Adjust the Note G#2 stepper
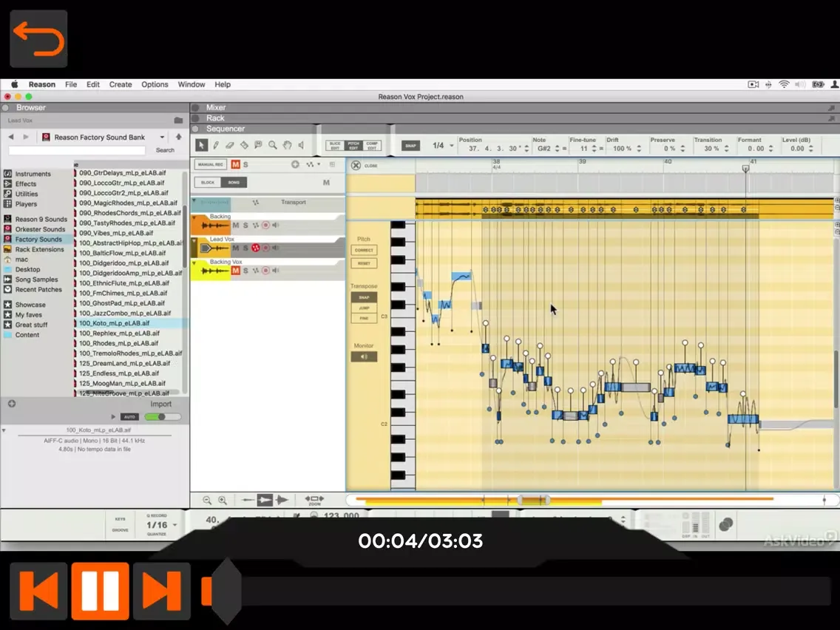Viewport: 840px width, 630px height. pyautogui.click(x=557, y=149)
